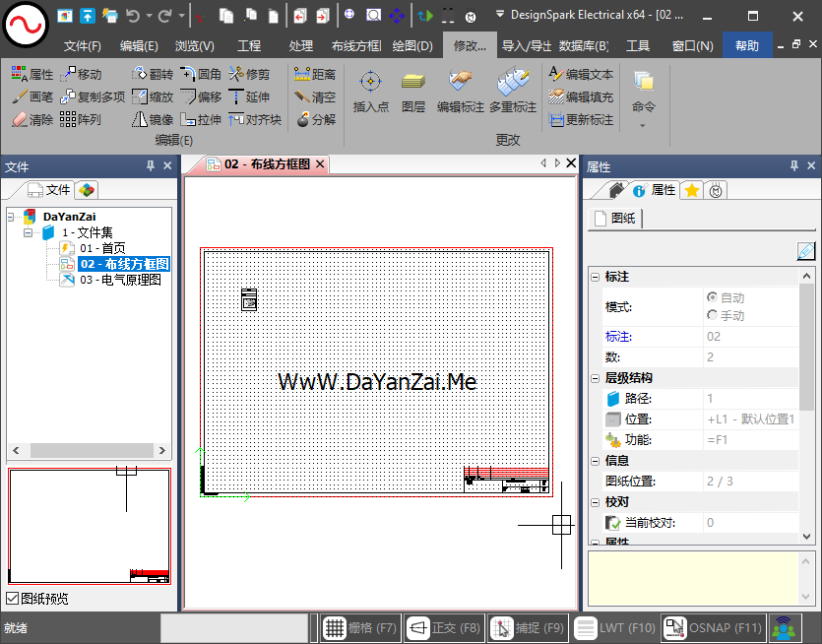Select the 清除 (Erase) tool
The width and height of the screenshot is (822, 644).
point(32,119)
